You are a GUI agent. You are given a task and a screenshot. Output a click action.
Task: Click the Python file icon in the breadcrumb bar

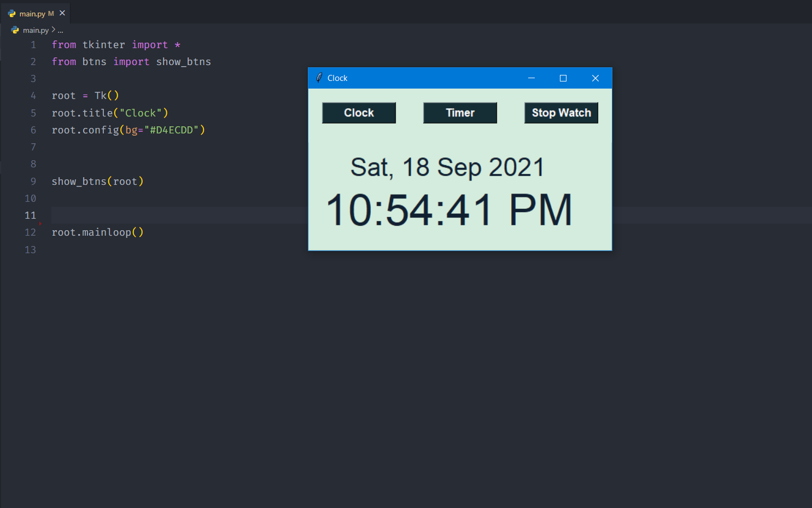[15, 30]
